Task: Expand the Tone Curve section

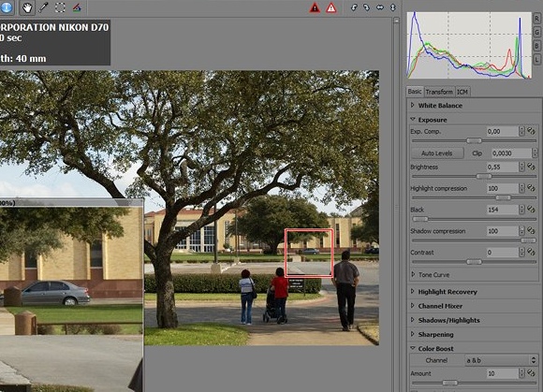Action: point(433,275)
